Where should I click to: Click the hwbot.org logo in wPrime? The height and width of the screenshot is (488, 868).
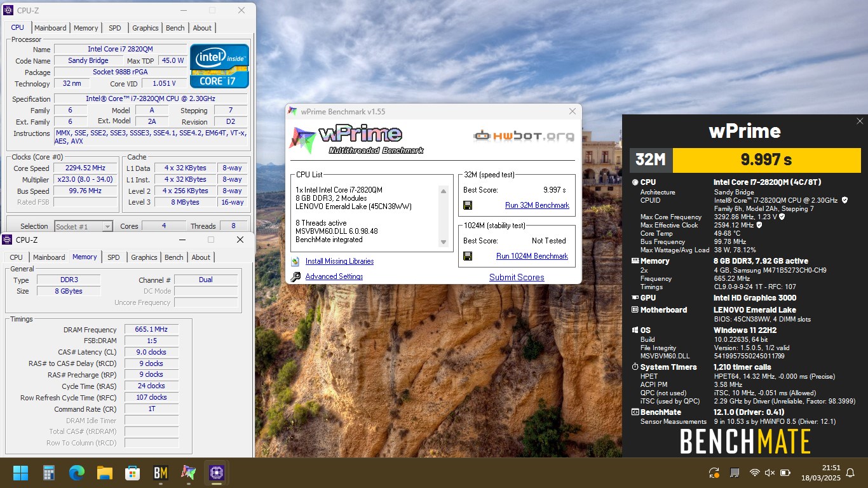coord(524,135)
